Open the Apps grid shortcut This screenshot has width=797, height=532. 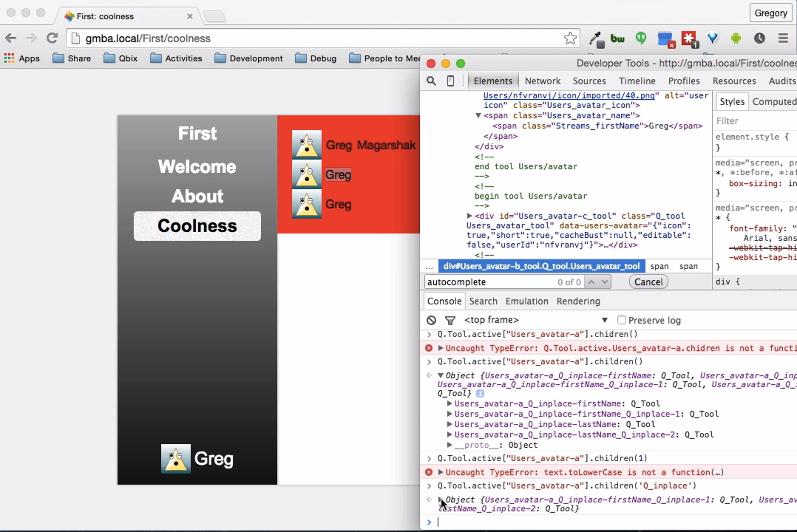[x=22, y=58]
